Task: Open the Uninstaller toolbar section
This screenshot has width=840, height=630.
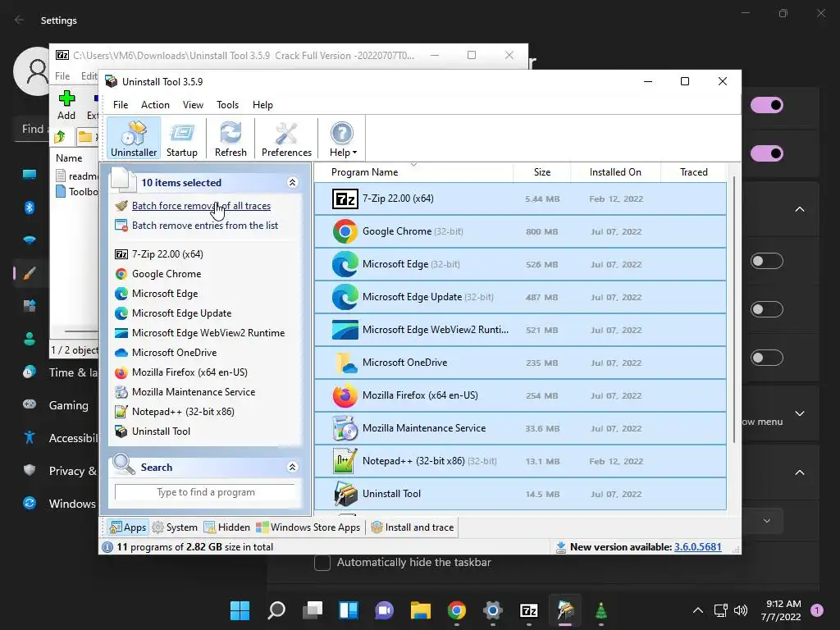Action: [x=134, y=139]
